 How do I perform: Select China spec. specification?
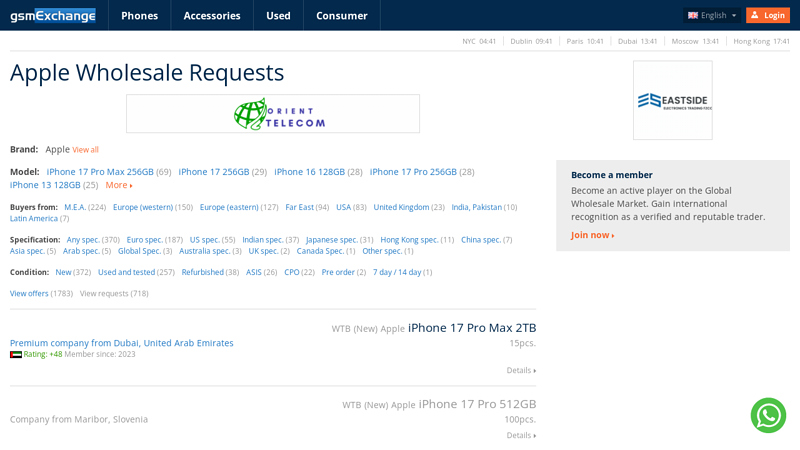(x=481, y=240)
